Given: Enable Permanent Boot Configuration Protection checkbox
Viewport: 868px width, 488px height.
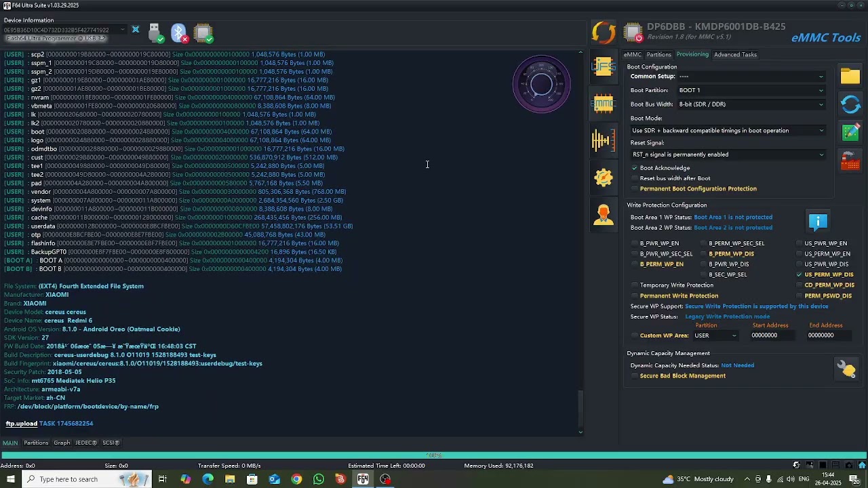Looking at the screenshot, I should (635, 189).
